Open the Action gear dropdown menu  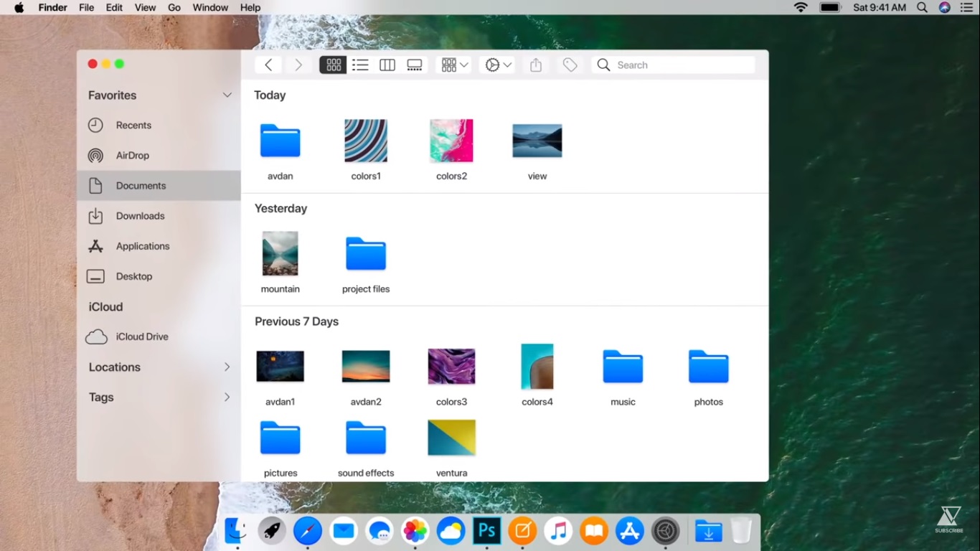[498, 65]
